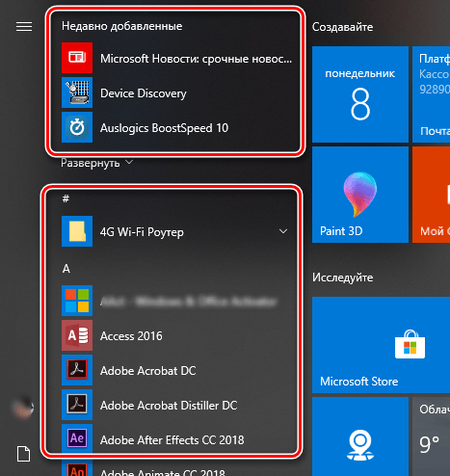The image size is (450, 476).
Task: Open the Maps tile with pin icon
Action: [x=360, y=436]
